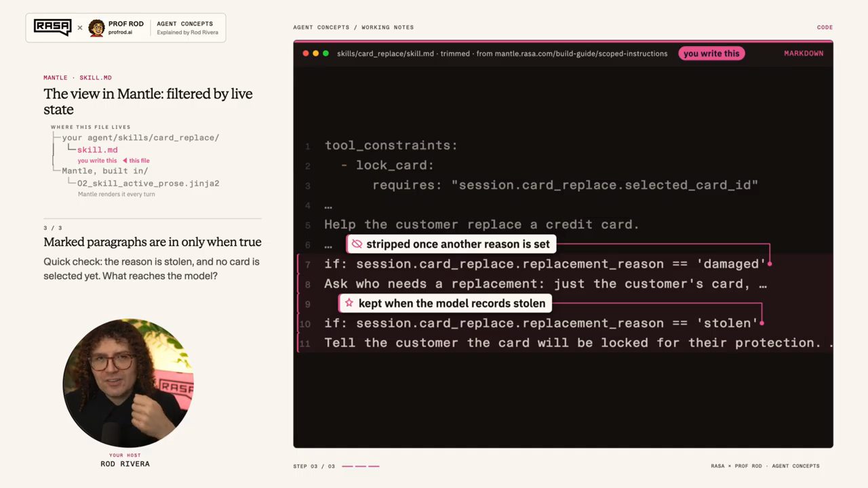Click 'Marked paragraphs are in only when true'
Viewport: 868px width, 488px height.
[152, 242]
